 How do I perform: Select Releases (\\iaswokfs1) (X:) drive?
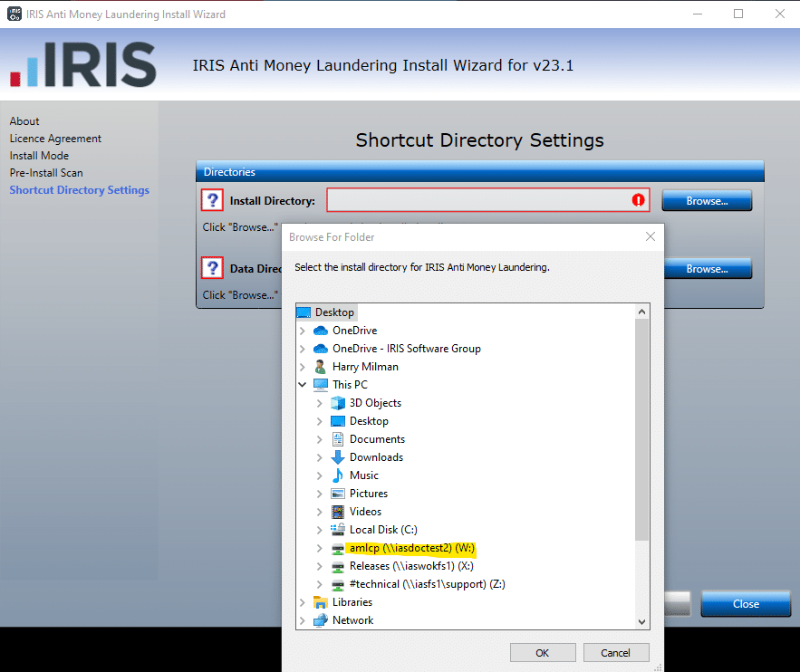pyautogui.click(x=411, y=566)
